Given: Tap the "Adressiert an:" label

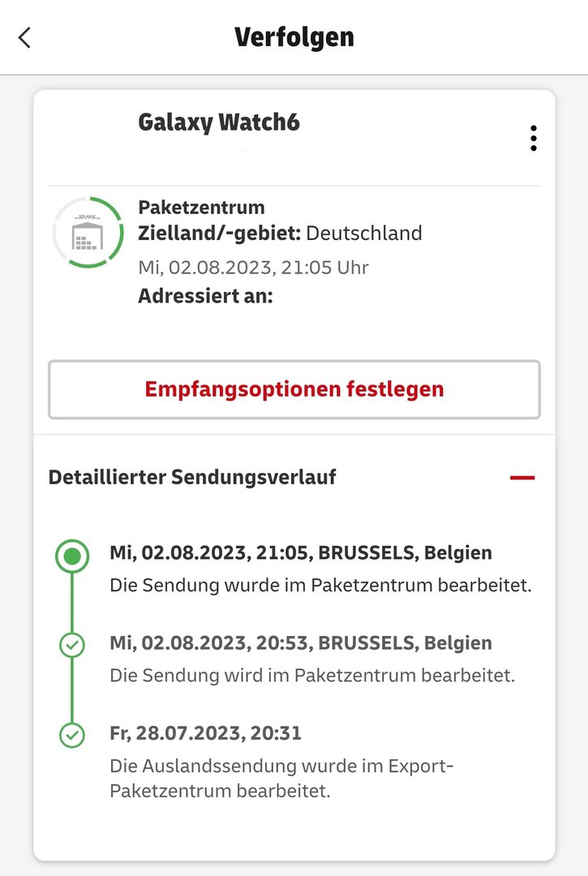Looking at the screenshot, I should click(205, 296).
